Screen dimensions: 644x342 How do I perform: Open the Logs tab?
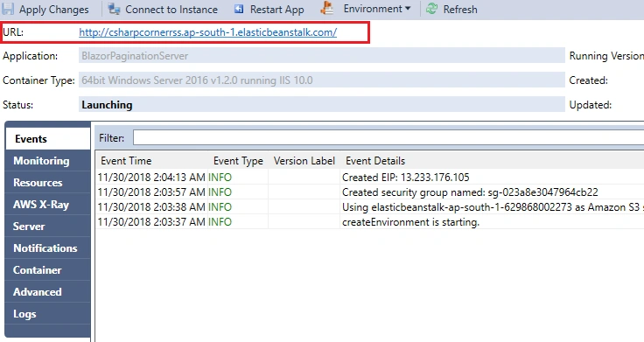click(x=47, y=314)
